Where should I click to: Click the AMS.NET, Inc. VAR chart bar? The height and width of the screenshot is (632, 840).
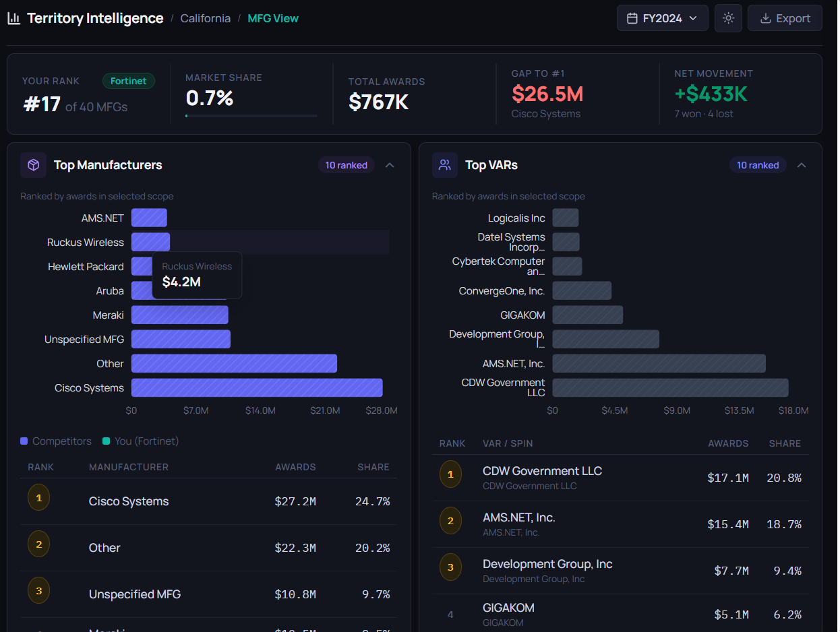tap(659, 364)
